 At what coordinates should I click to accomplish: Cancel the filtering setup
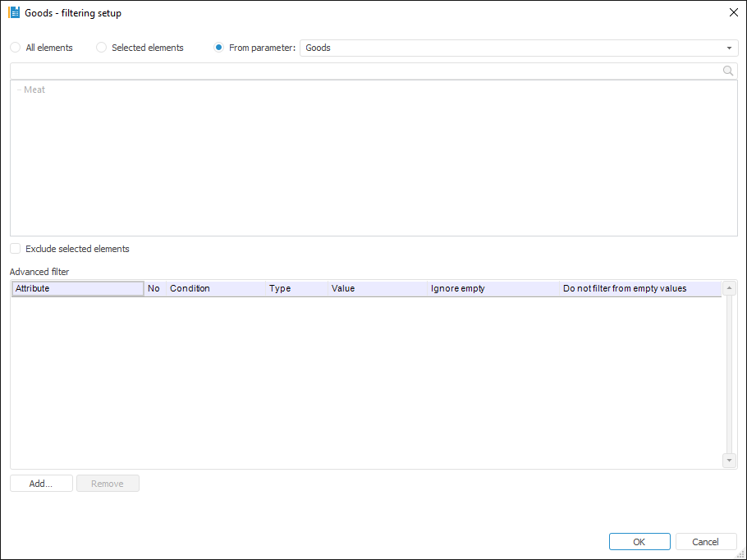click(706, 542)
